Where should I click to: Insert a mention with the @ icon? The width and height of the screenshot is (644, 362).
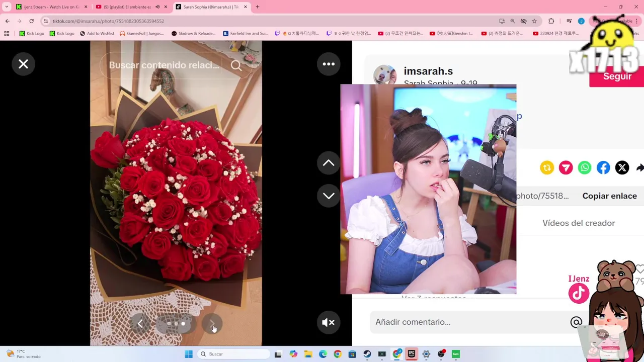pos(576,322)
